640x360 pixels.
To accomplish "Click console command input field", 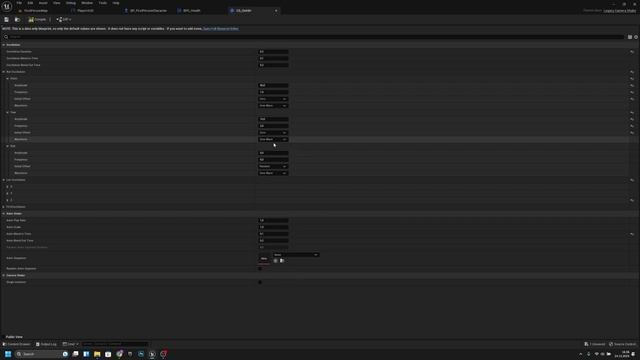I will 115,344.
